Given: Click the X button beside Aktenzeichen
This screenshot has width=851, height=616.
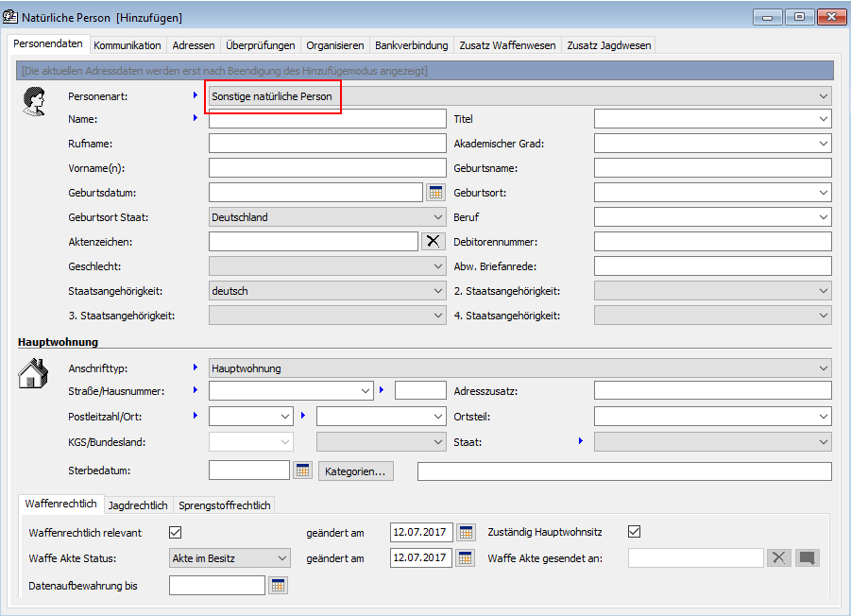Looking at the screenshot, I should (433, 242).
